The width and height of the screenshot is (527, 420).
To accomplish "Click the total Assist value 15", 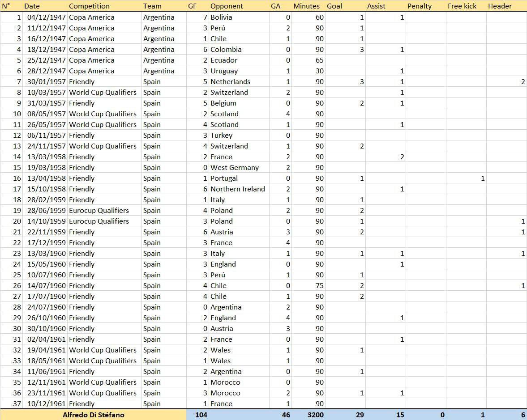I will coord(400,415).
